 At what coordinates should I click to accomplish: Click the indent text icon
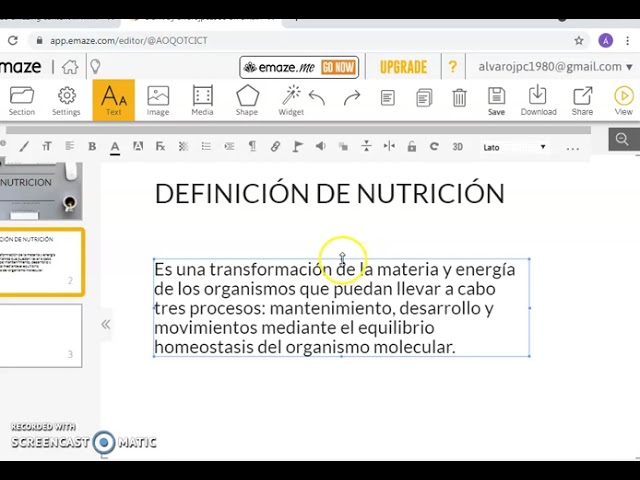[x=229, y=146]
